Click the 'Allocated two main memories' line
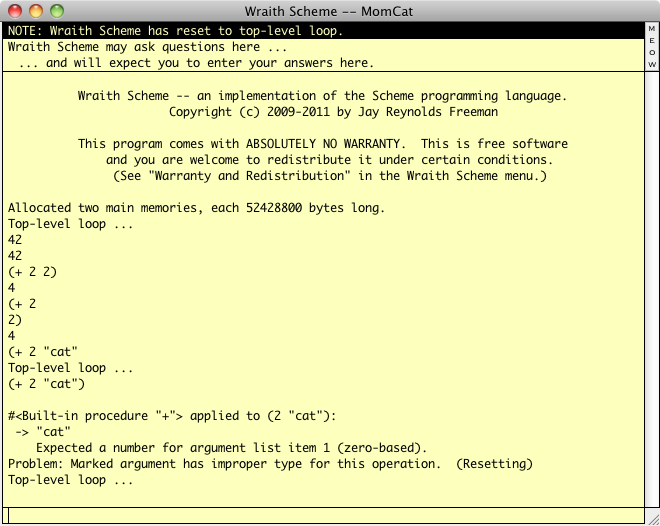This screenshot has height=526, width=660. [x=196, y=208]
